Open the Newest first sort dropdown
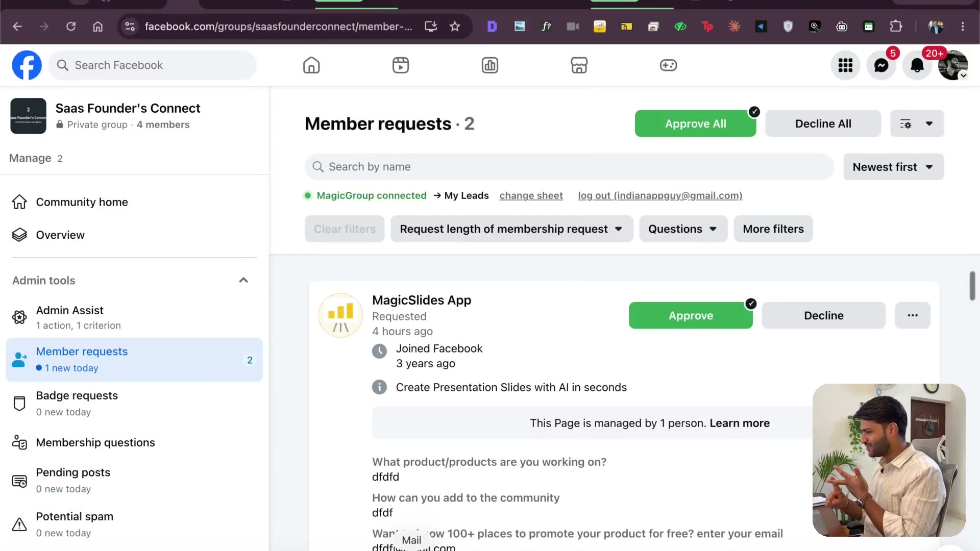Viewport: 980px width, 551px height. tap(894, 167)
